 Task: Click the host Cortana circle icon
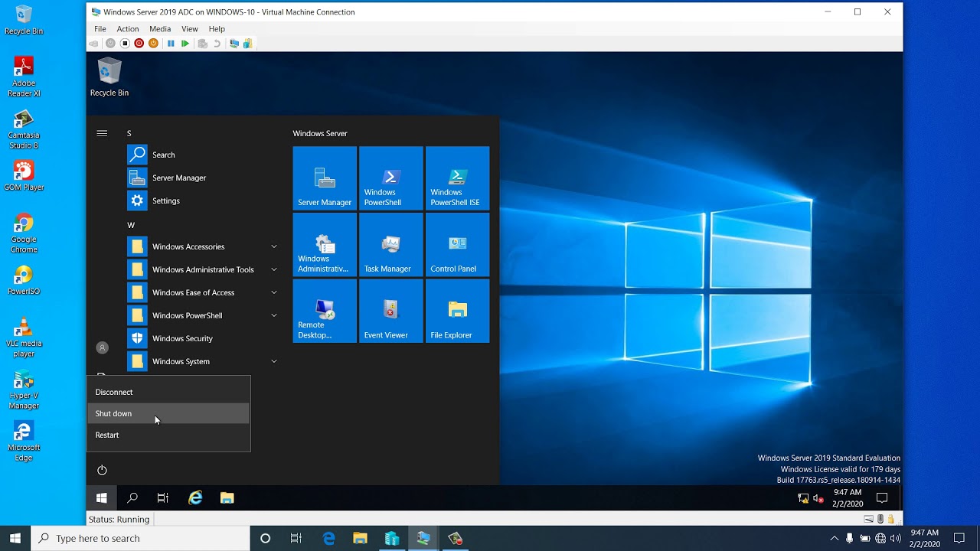265,539
